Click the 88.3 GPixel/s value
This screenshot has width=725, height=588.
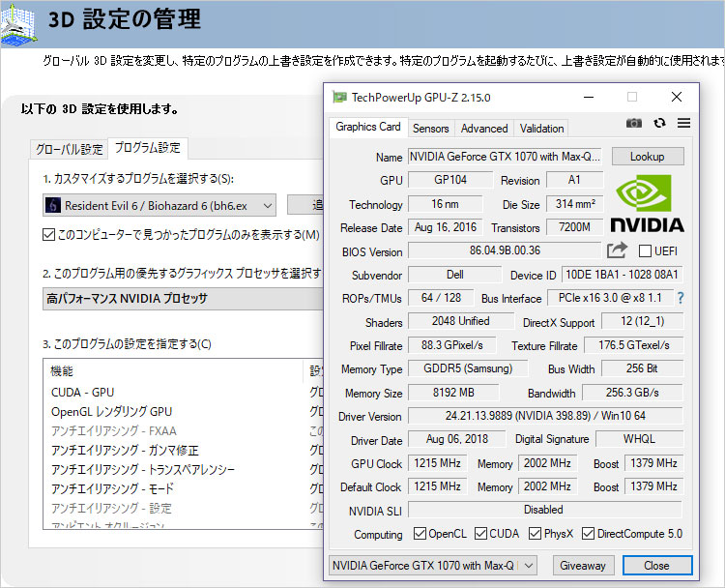tap(451, 345)
